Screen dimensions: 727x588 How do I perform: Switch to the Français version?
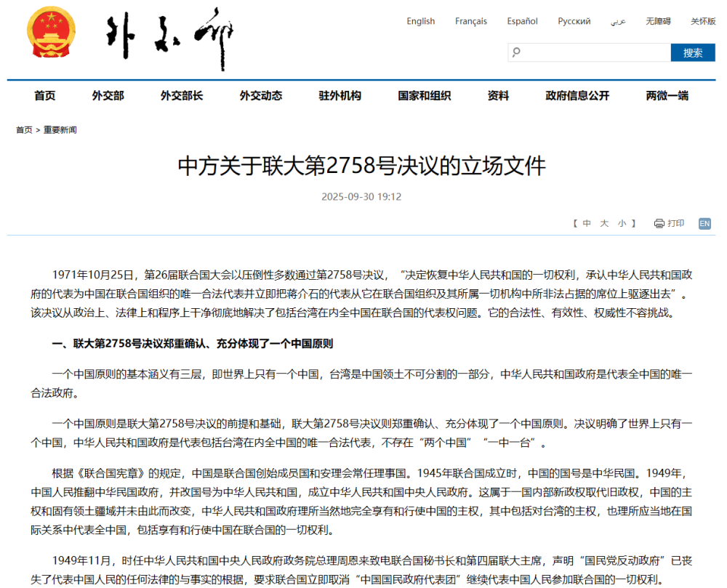click(470, 21)
